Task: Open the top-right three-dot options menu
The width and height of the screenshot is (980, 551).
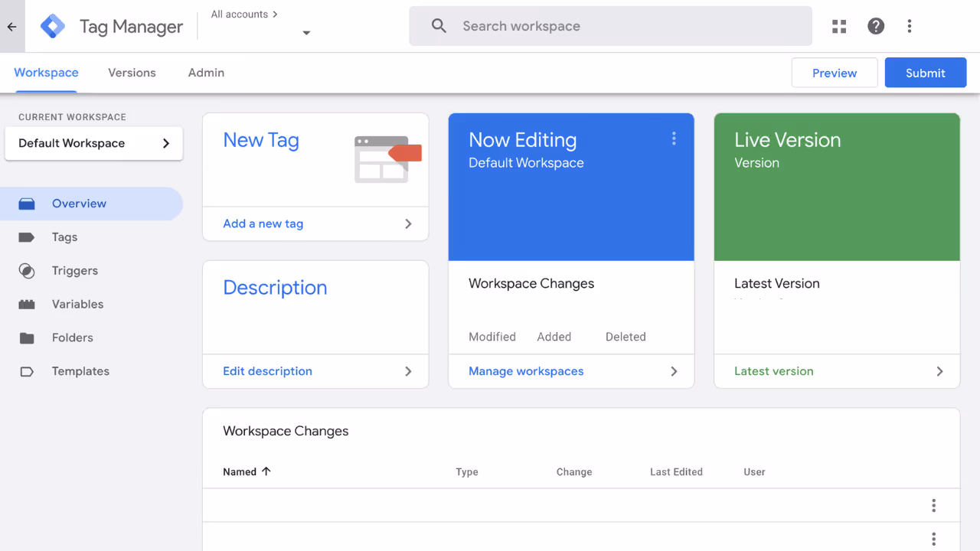Action: click(909, 25)
